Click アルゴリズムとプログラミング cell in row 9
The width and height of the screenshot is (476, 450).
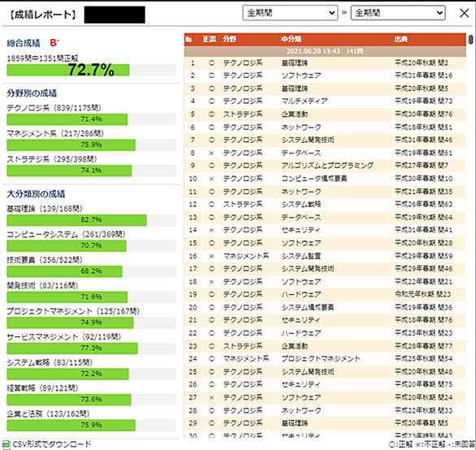pos(327,166)
